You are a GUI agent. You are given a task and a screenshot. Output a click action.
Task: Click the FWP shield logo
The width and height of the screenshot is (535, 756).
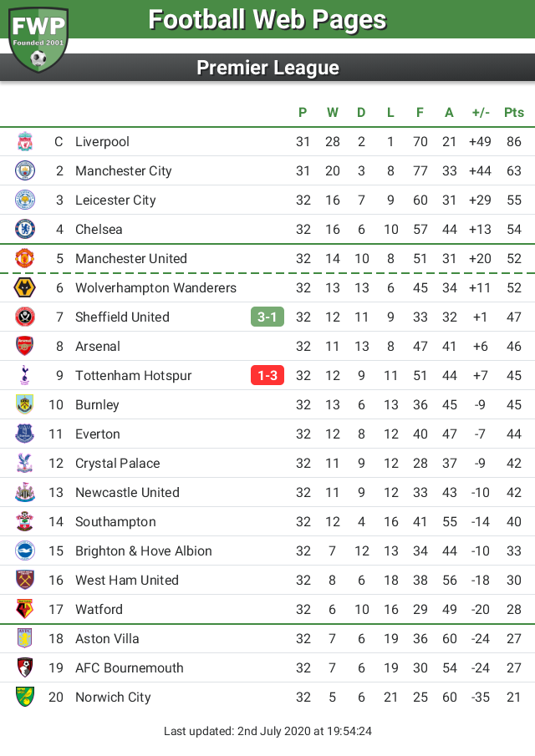click(x=38, y=39)
